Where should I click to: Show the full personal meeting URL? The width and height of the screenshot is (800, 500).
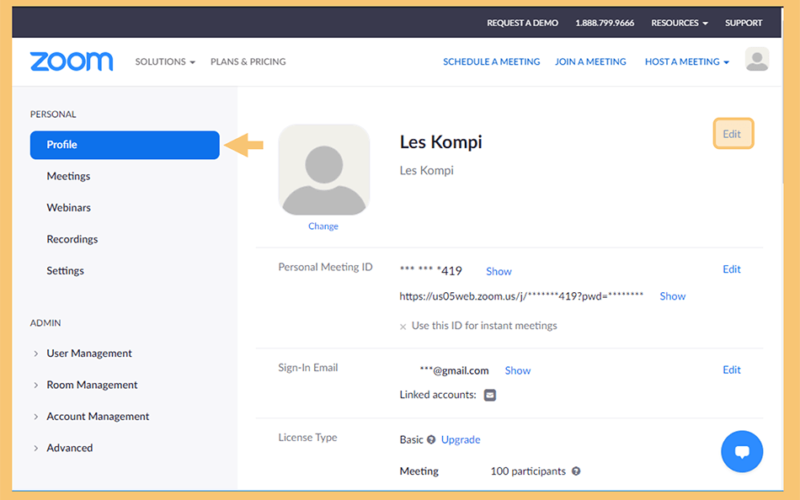672,296
